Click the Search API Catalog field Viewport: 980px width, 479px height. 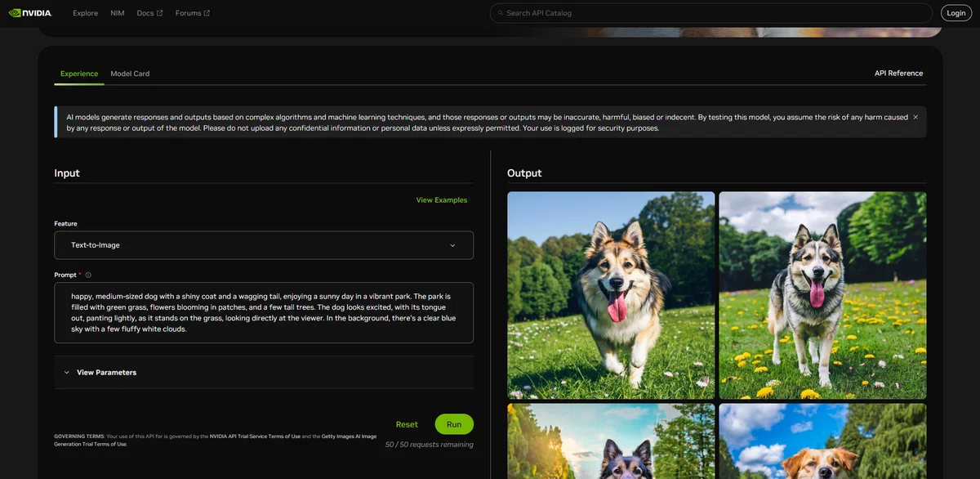tap(710, 13)
